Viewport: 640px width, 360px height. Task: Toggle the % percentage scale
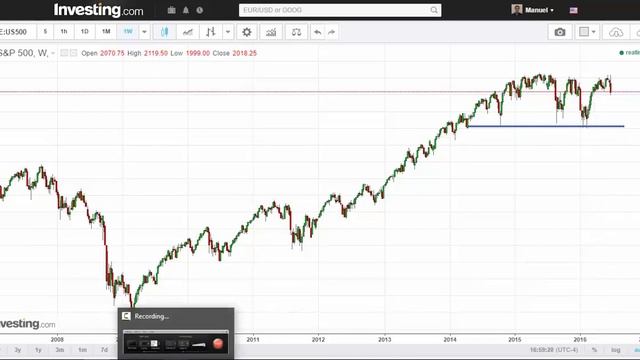(594, 350)
